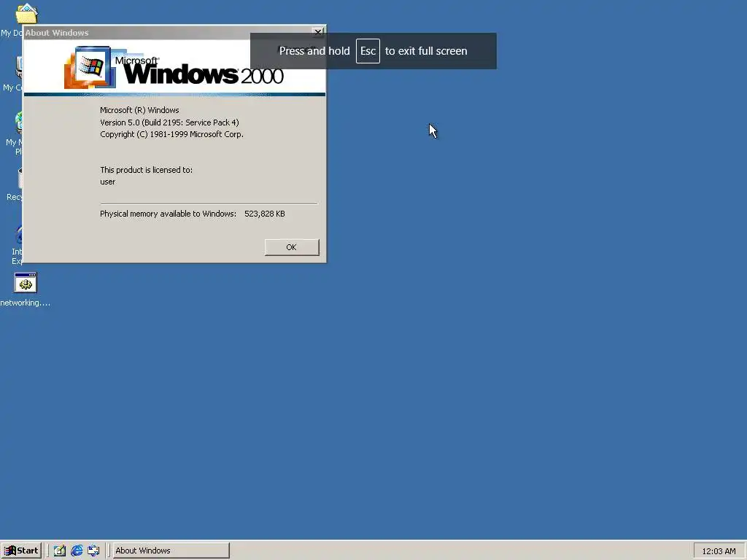The width and height of the screenshot is (747, 560).
Task: Select the networking desktop icon
Action: pyautogui.click(x=26, y=290)
